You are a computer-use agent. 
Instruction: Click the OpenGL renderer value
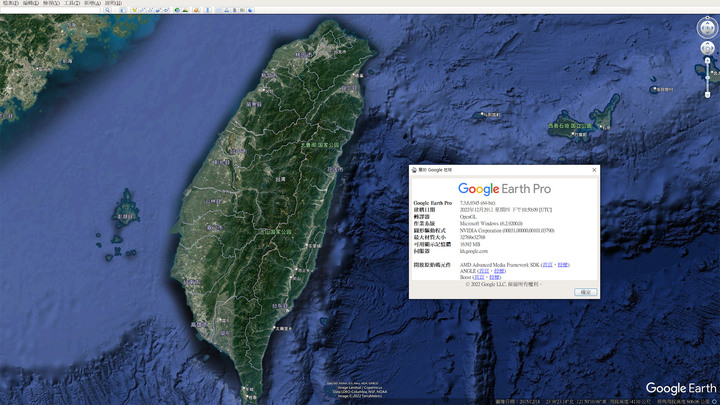coord(468,217)
